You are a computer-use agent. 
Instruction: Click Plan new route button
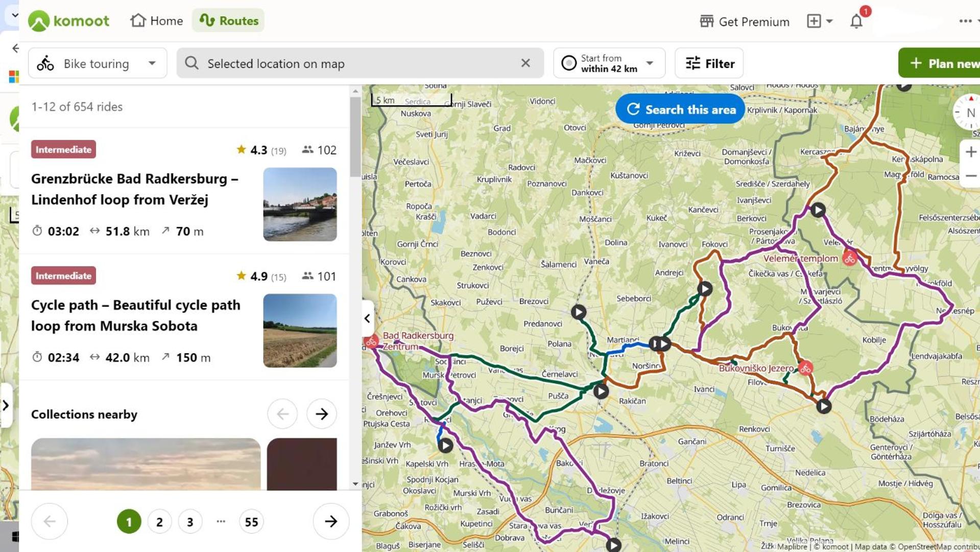click(x=940, y=63)
